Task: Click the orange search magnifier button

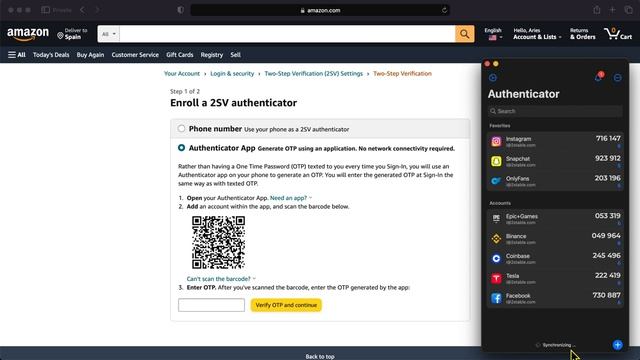Action: [x=464, y=34]
